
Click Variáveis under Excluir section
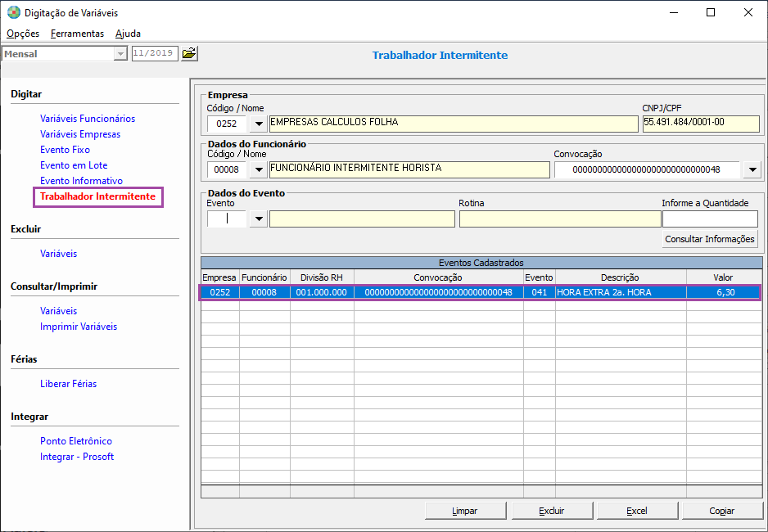point(59,254)
